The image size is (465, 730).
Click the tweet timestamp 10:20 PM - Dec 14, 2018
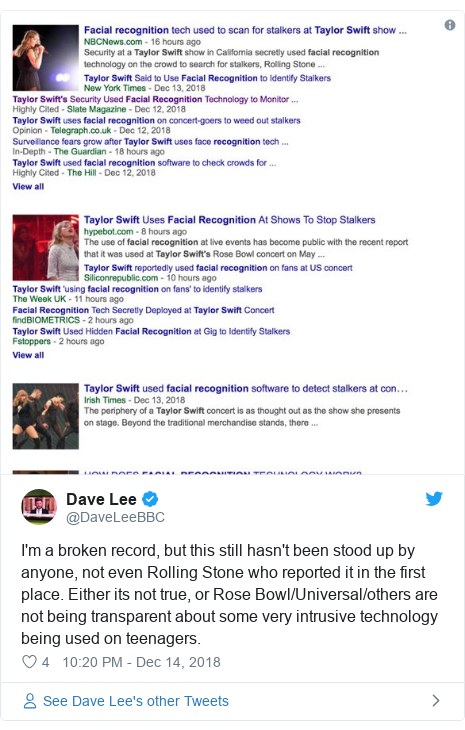(142, 662)
